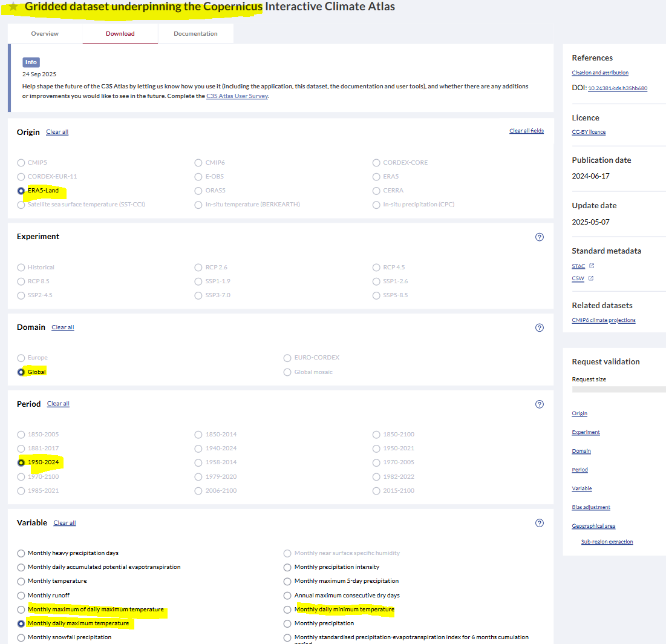
Task: Open help icon for Domain section
Action: pyautogui.click(x=540, y=327)
